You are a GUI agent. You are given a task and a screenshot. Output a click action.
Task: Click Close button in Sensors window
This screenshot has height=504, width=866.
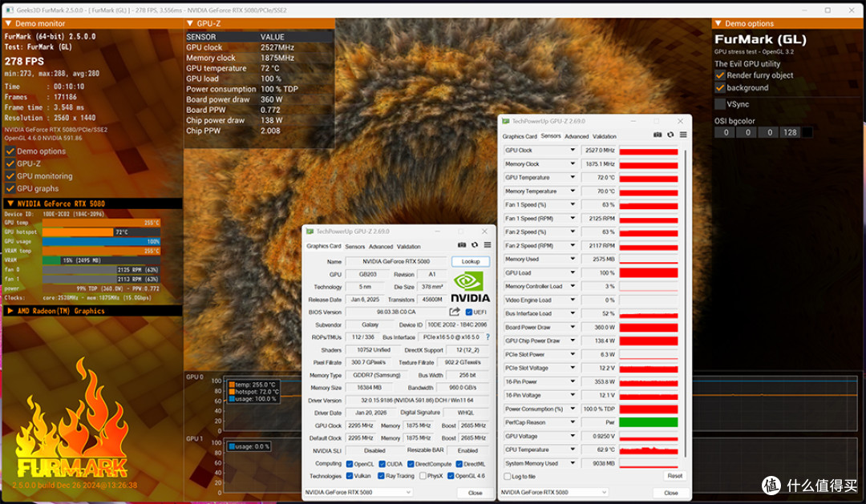pos(671,493)
